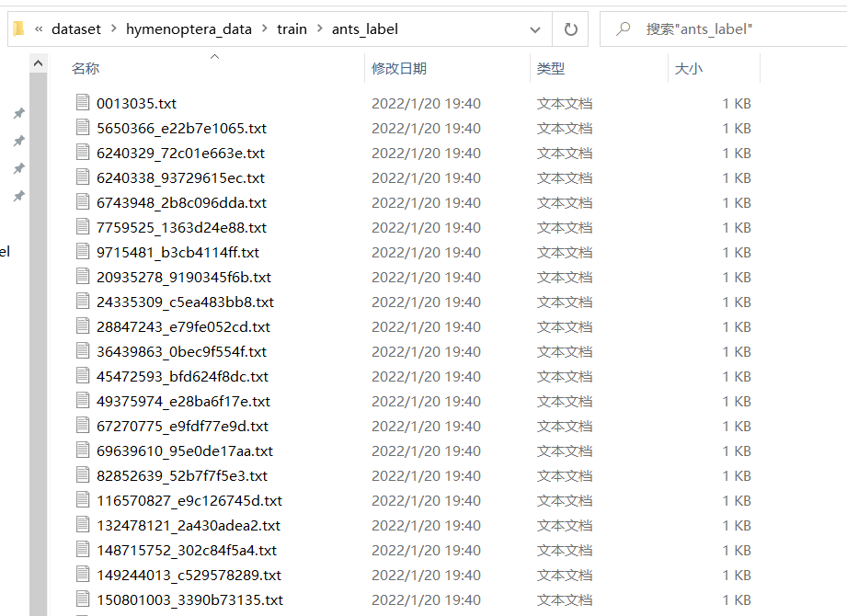Click file icon of 116570827_e9c126745d.txt
Screen dimensions: 847x616
(x=83, y=499)
